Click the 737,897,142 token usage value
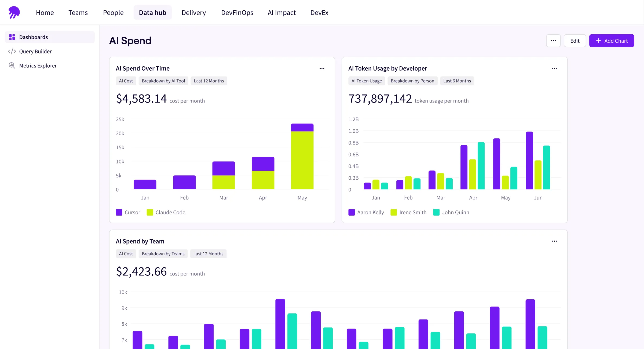Viewport: 644px width, 349px height. [x=380, y=99]
